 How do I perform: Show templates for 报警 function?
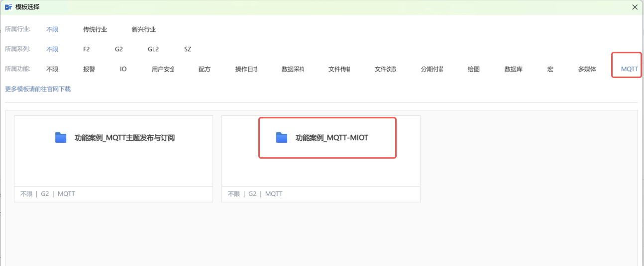[x=89, y=69]
